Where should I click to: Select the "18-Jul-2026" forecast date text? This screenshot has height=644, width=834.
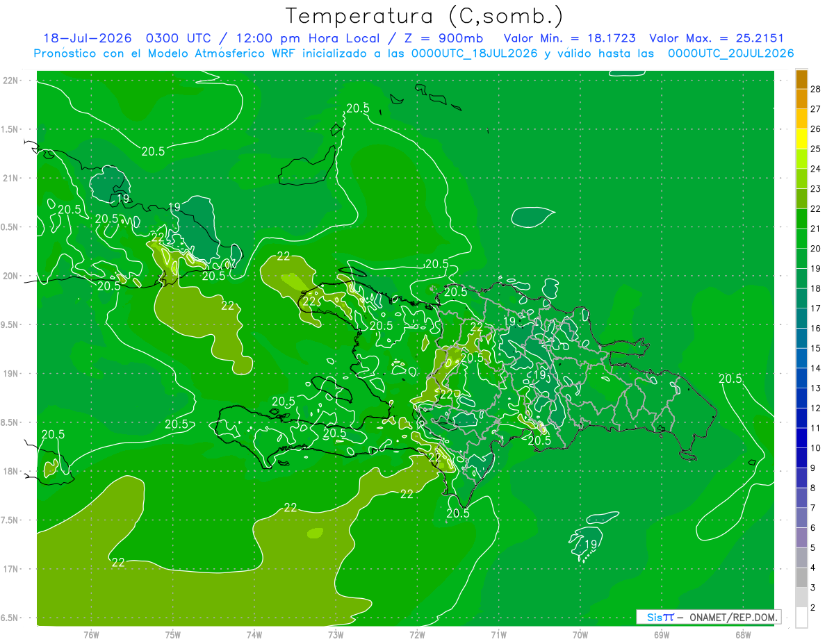click(x=89, y=39)
